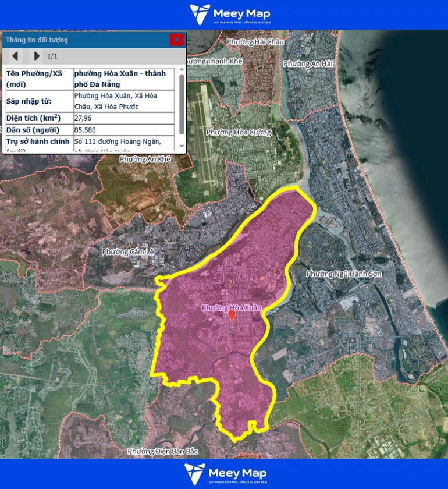Go to next object with right arrow

point(36,56)
